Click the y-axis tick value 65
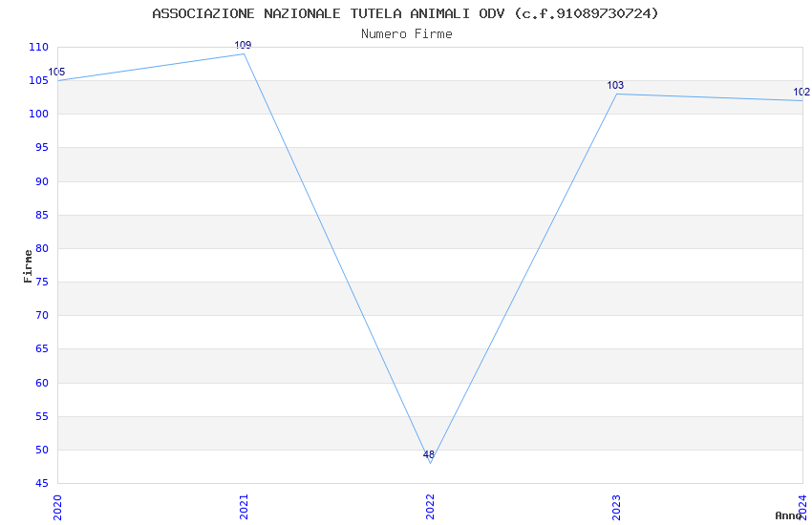Viewport: 812px width, 525px height. (x=42, y=348)
